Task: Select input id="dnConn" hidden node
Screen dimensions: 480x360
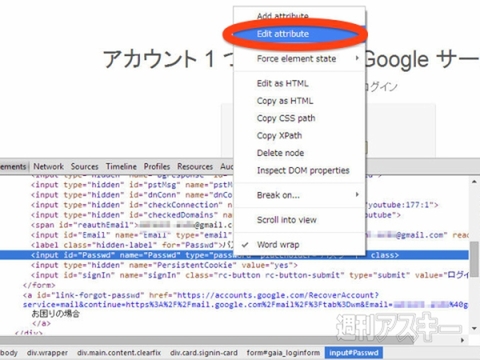Action: pos(131,195)
